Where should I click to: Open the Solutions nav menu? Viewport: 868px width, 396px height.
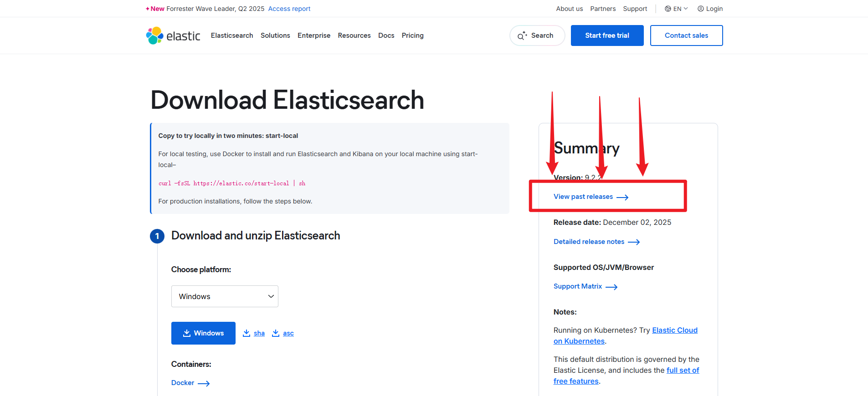coord(275,36)
